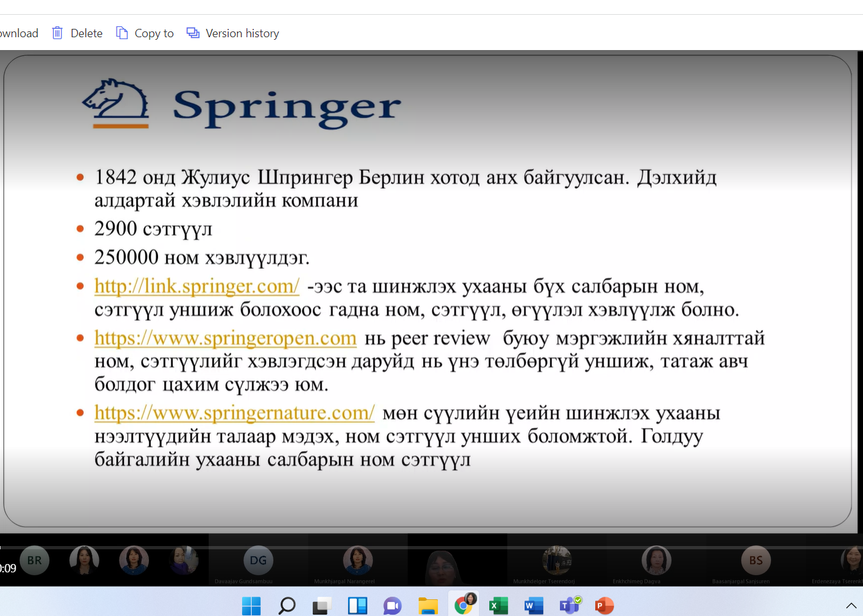Click the '250000 ном хэвлүүлдэг' bullet

[202, 257]
